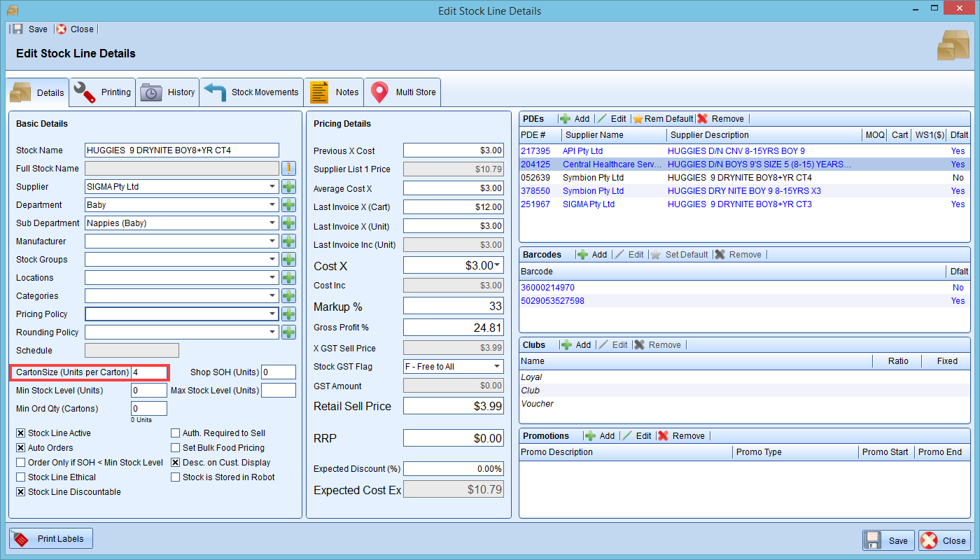Edit the selected PDE
980x560 pixels.
pyautogui.click(x=612, y=118)
